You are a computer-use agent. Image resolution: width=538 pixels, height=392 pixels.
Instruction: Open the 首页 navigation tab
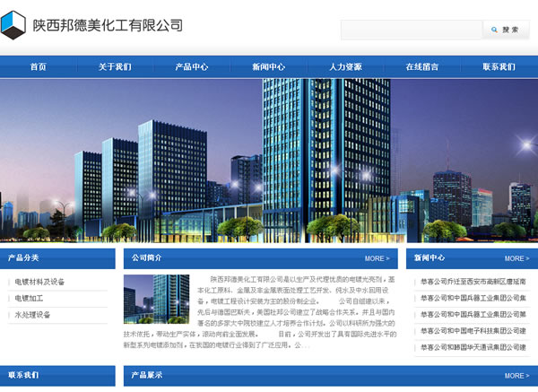point(38,66)
